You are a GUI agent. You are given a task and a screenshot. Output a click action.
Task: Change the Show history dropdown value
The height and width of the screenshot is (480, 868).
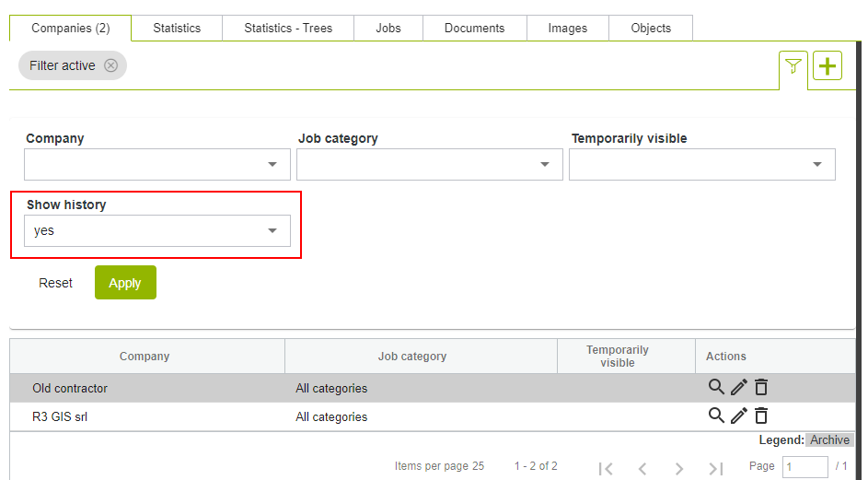click(x=157, y=231)
